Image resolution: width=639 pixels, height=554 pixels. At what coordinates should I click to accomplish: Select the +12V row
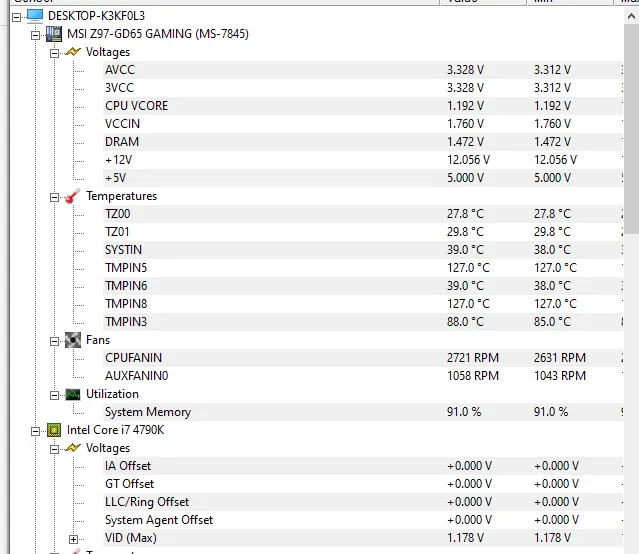coord(363,160)
